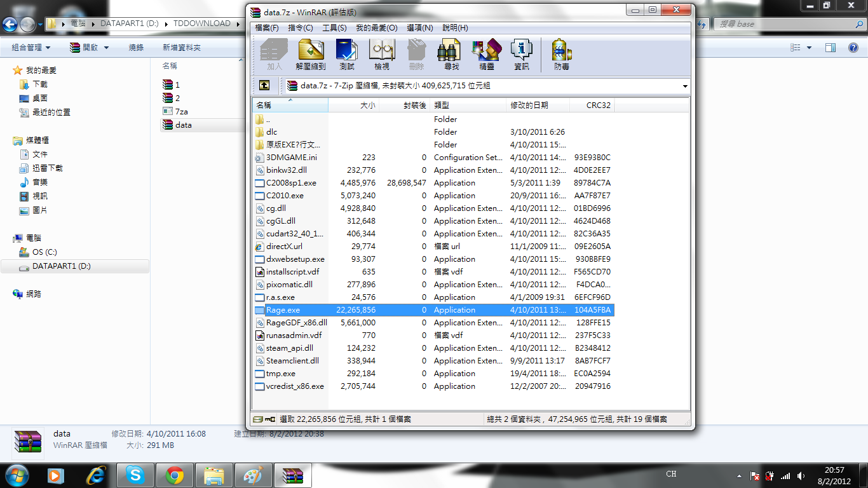Click the 檢視 (View) toolbar icon
The width and height of the screenshot is (868, 488).
click(x=381, y=54)
